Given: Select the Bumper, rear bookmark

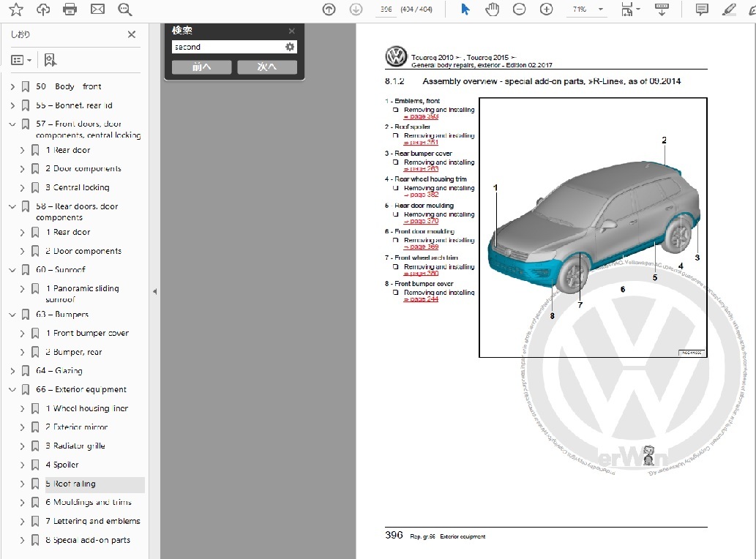Looking at the screenshot, I should point(73,352).
